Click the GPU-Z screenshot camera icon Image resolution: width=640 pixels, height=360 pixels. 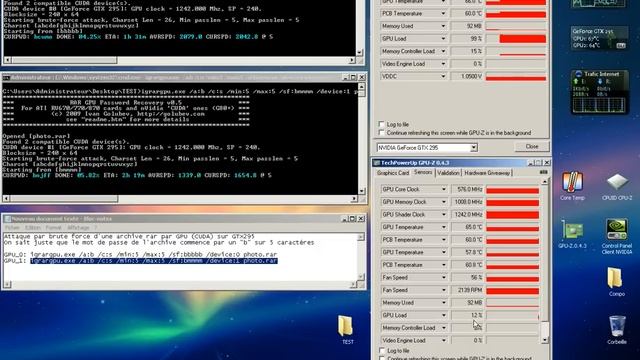(x=543, y=173)
